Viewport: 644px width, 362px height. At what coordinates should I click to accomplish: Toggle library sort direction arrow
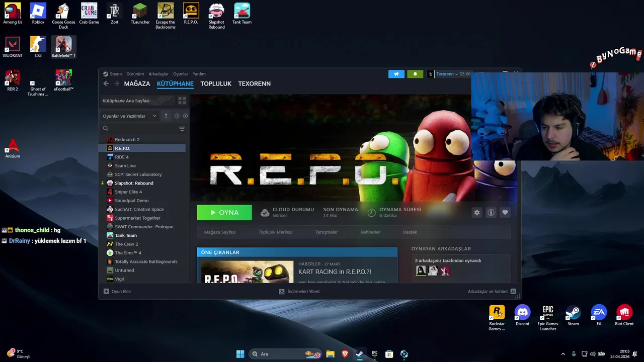pyautogui.click(x=166, y=116)
